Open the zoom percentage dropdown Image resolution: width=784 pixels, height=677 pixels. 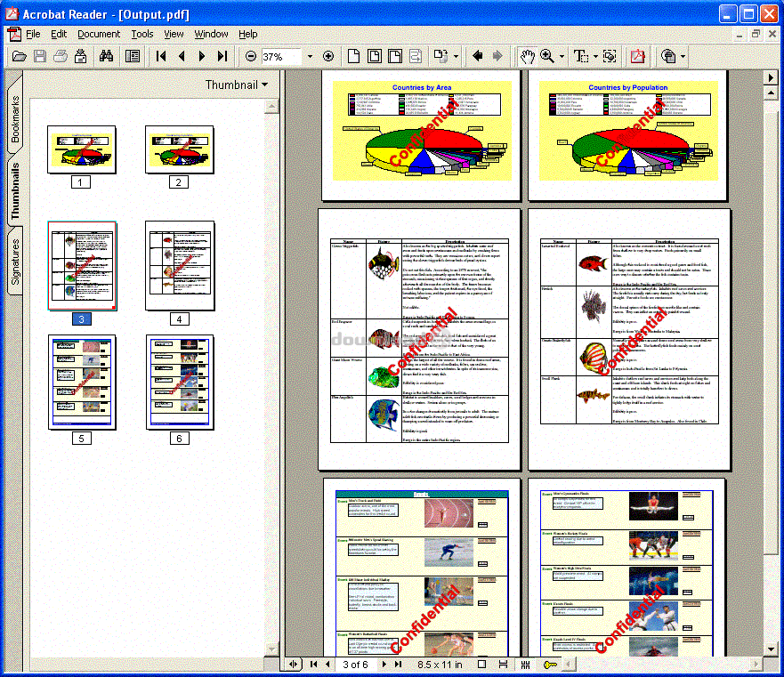tap(310, 56)
